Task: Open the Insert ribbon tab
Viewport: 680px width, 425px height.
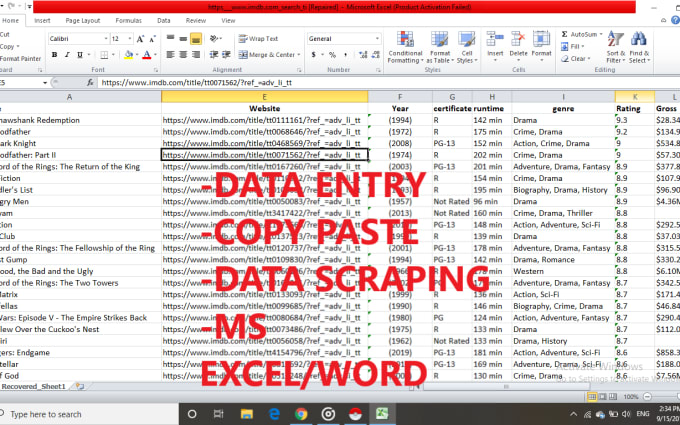Action: coord(42,20)
